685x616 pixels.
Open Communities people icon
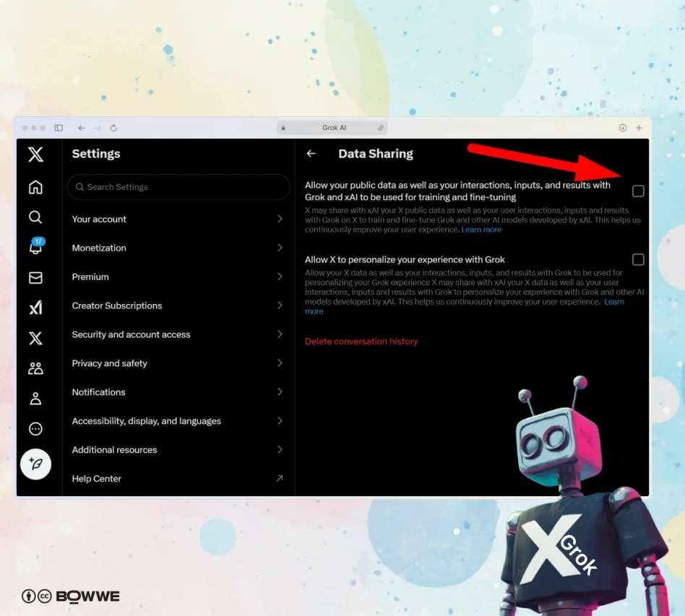point(36,368)
